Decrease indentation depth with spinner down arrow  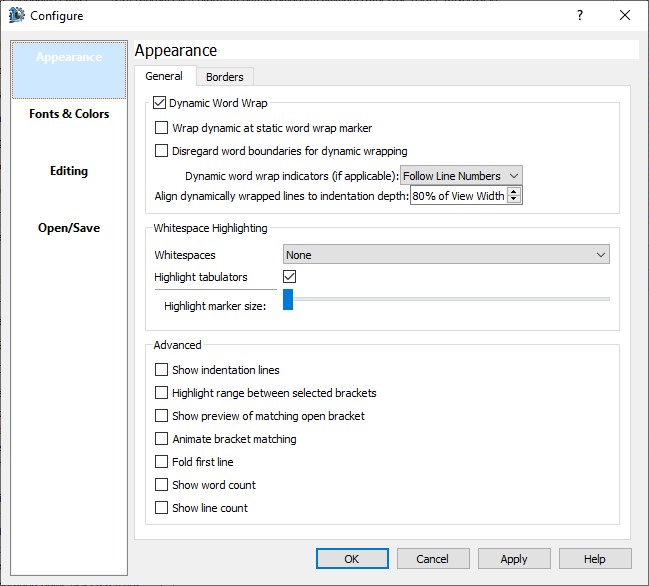pyautogui.click(x=514, y=199)
